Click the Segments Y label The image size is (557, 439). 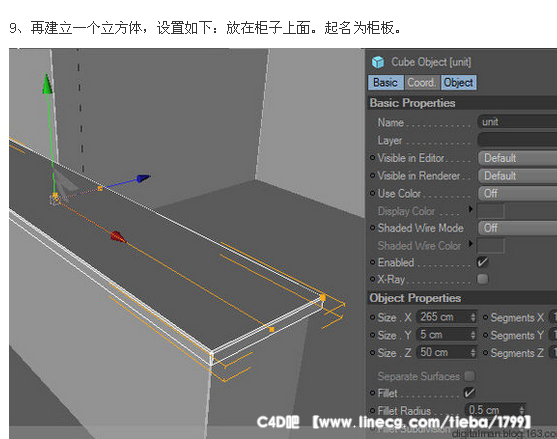point(517,335)
